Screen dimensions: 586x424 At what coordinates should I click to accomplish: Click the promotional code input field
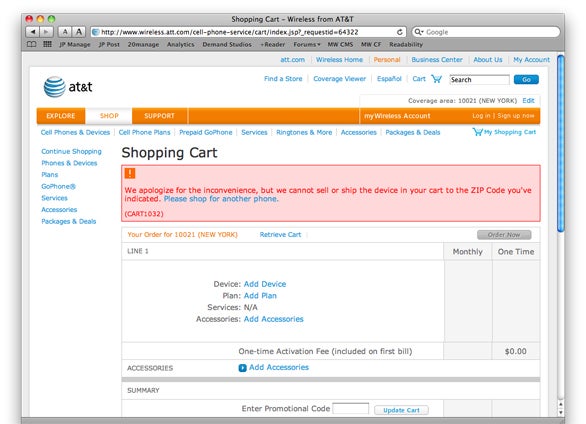351,408
